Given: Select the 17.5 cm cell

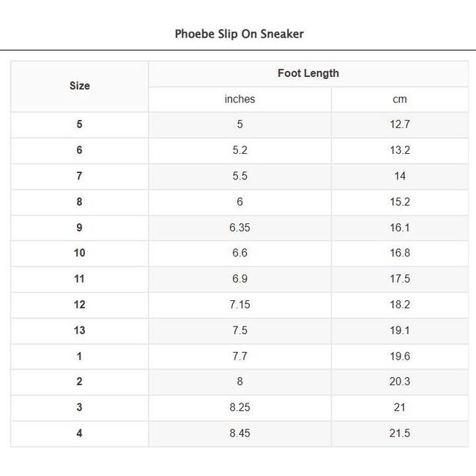Looking at the screenshot, I should (x=399, y=279).
